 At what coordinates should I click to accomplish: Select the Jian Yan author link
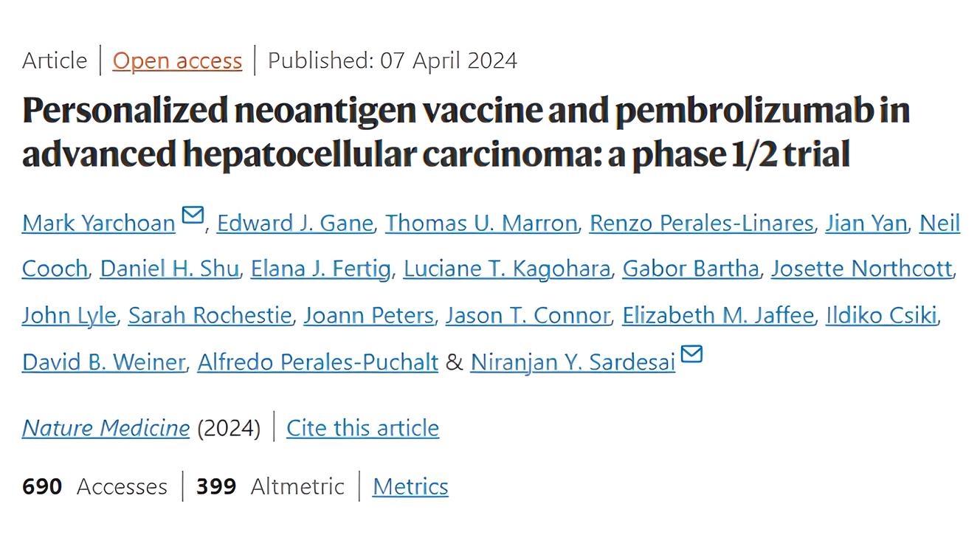coord(866,223)
